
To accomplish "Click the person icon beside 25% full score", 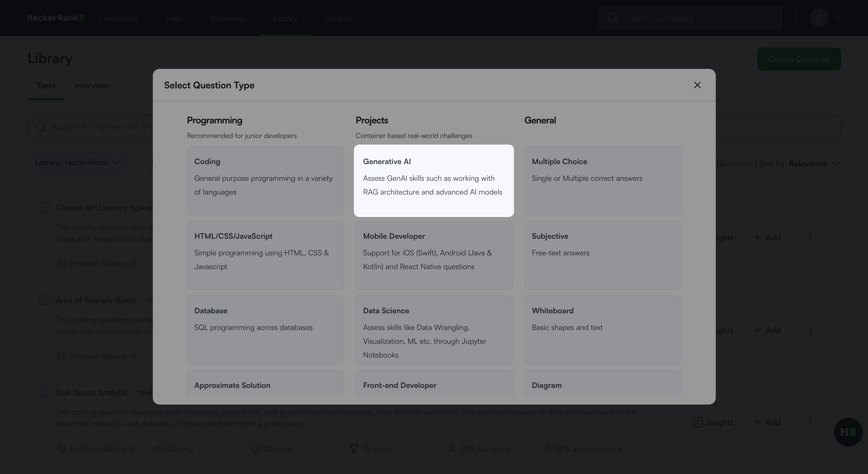I will [x=452, y=448].
